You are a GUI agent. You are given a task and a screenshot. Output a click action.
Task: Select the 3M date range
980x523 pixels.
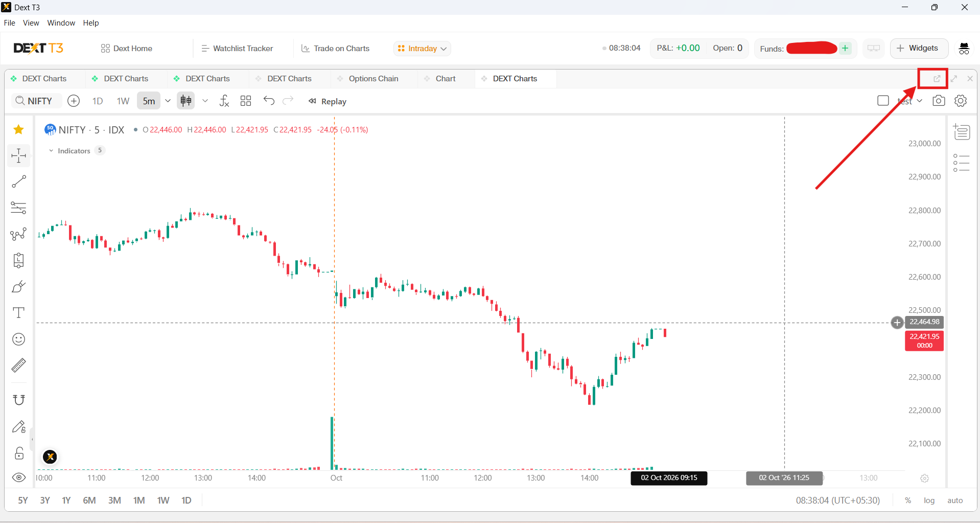[114, 501]
